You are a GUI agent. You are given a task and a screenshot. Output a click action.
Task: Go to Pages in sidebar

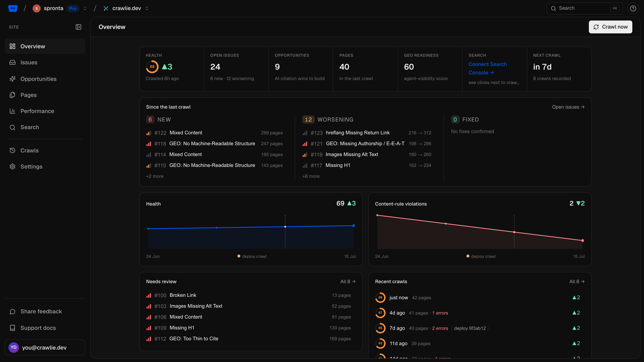coord(45,95)
